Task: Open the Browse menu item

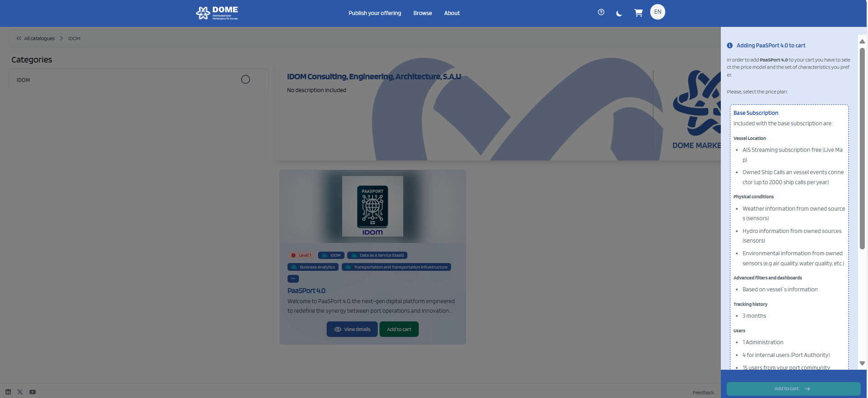Action: click(422, 13)
